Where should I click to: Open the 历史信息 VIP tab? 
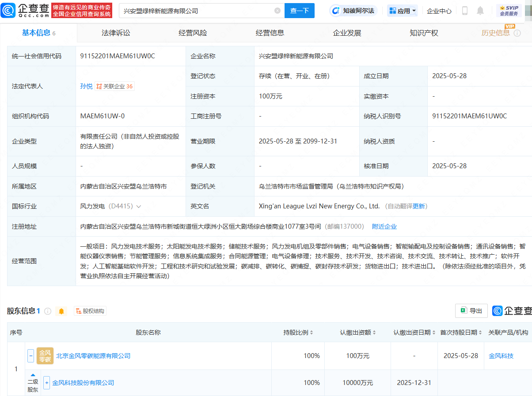click(x=496, y=33)
